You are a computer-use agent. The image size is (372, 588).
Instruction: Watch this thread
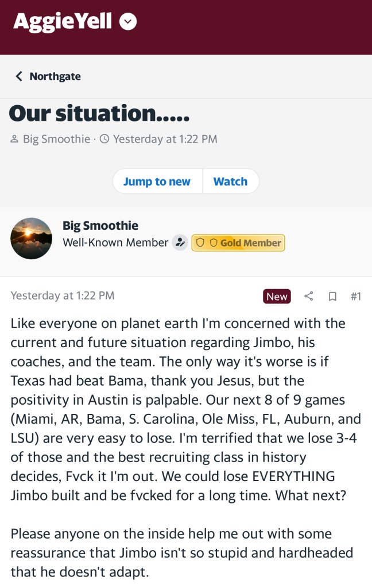230,182
